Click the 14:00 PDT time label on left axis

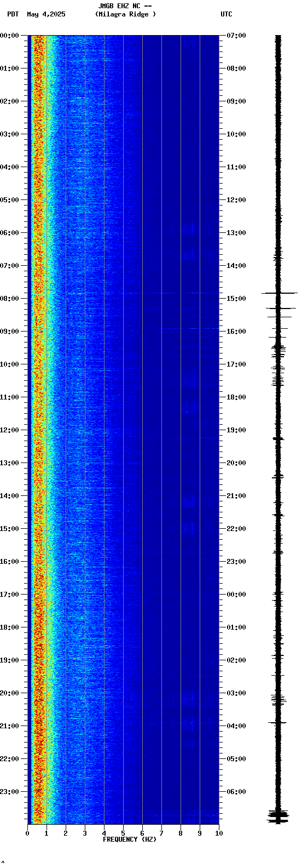tap(9, 496)
